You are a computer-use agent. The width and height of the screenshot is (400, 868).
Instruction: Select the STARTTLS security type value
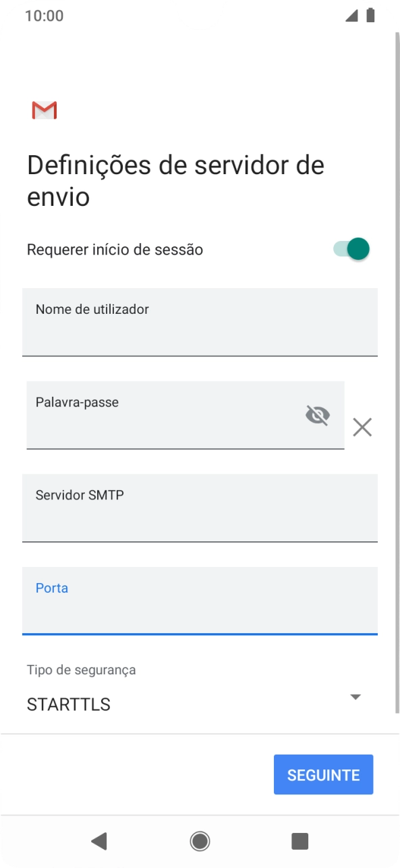(x=67, y=704)
